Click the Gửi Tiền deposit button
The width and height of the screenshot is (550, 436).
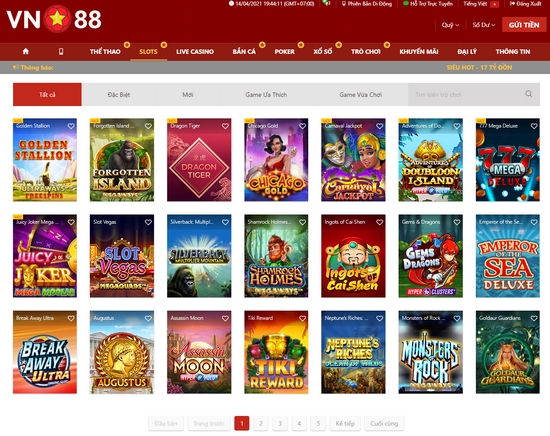pyautogui.click(x=524, y=25)
